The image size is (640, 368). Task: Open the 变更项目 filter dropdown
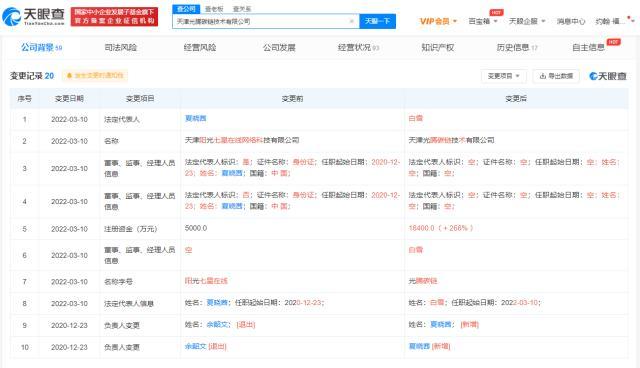[504, 76]
